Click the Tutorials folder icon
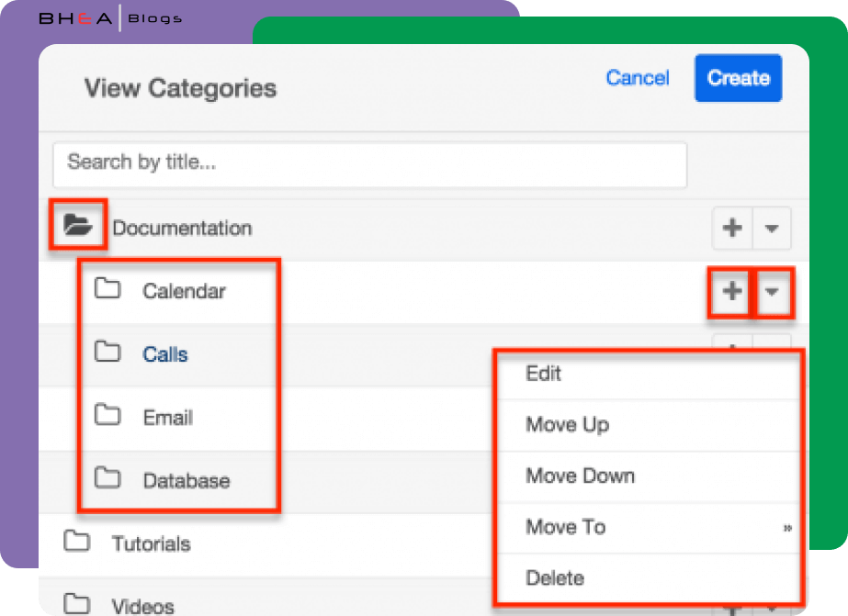 coord(76,541)
